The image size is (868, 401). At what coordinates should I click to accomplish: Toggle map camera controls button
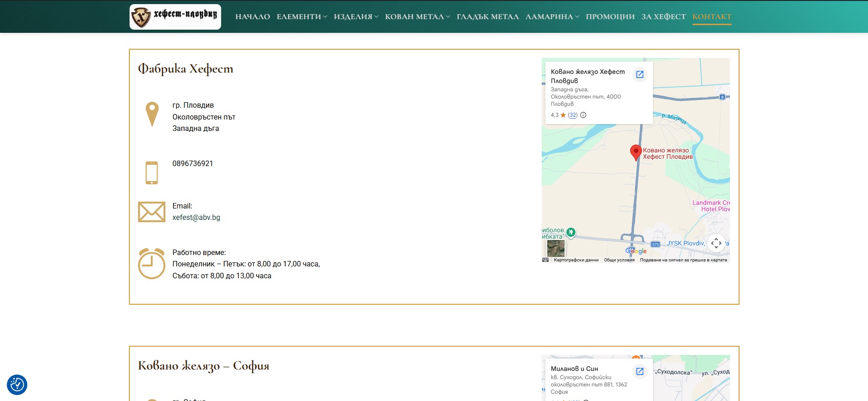click(x=716, y=243)
